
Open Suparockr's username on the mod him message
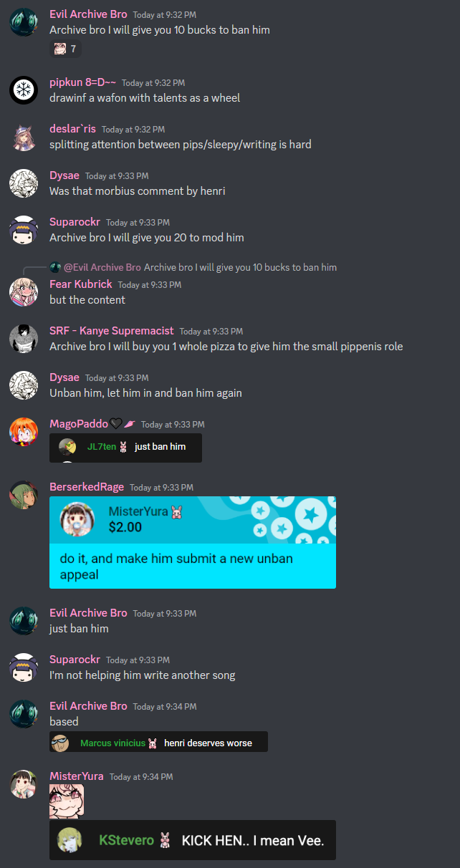[75, 222]
